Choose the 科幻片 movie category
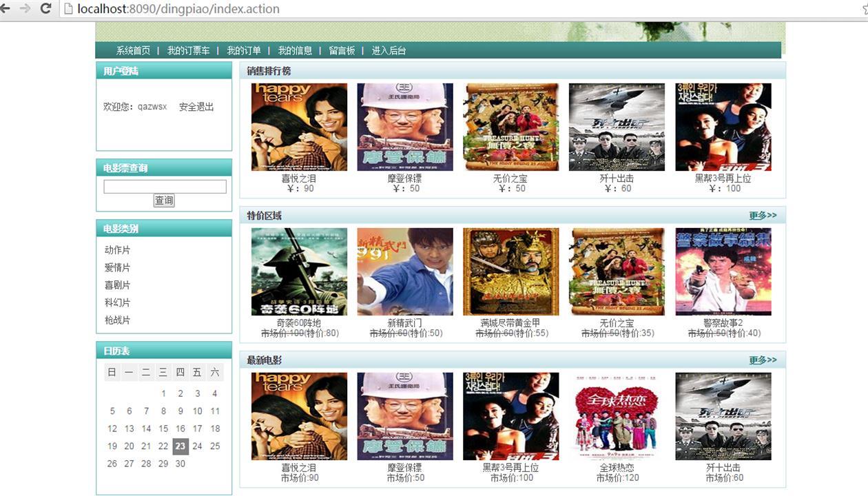 click(x=117, y=302)
